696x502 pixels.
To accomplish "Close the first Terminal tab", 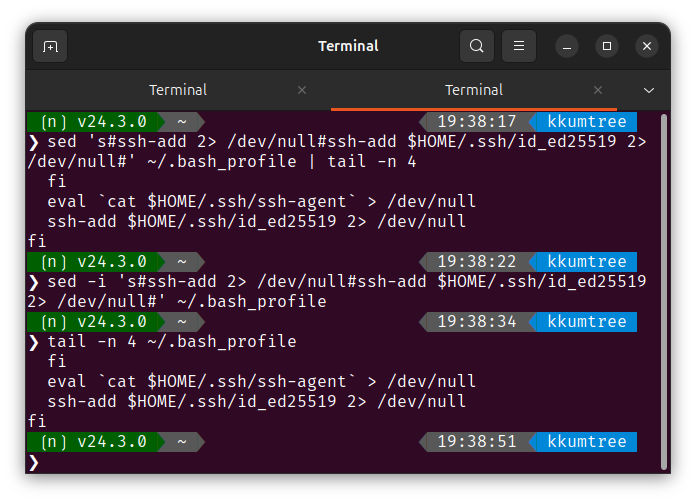I will [x=302, y=90].
